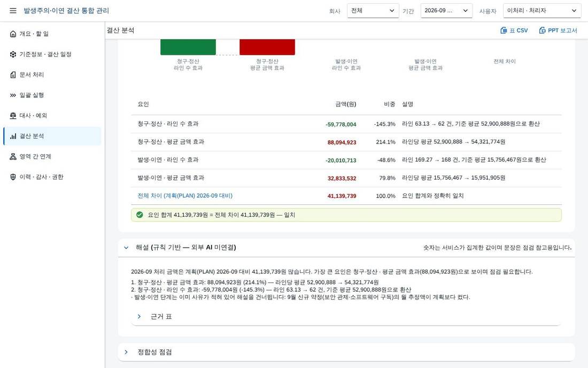Image resolution: width=588 pixels, height=368 pixels.
Task: Select row label 발생·이연 · 평균 금액 효과
Action: coord(171,178)
